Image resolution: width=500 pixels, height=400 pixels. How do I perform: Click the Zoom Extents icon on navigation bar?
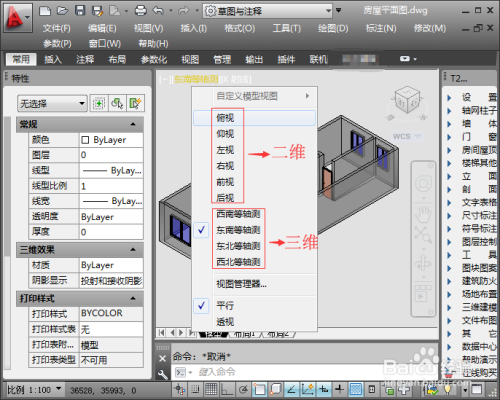tap(423, 234)
